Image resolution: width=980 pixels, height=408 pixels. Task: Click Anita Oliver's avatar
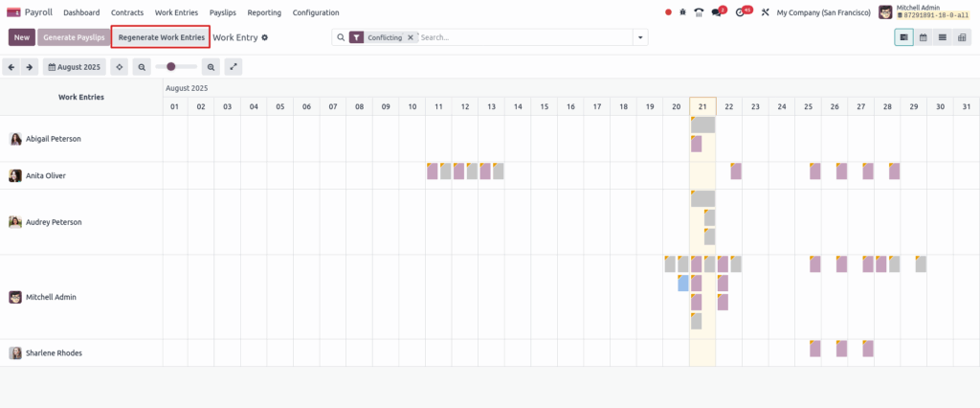[15, 176]
